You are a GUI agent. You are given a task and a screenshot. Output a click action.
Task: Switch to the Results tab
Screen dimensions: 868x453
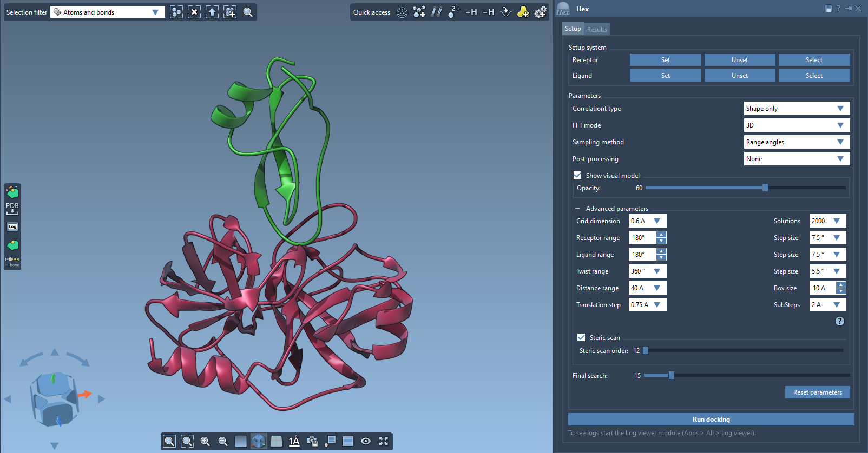[x=597, y=29]
